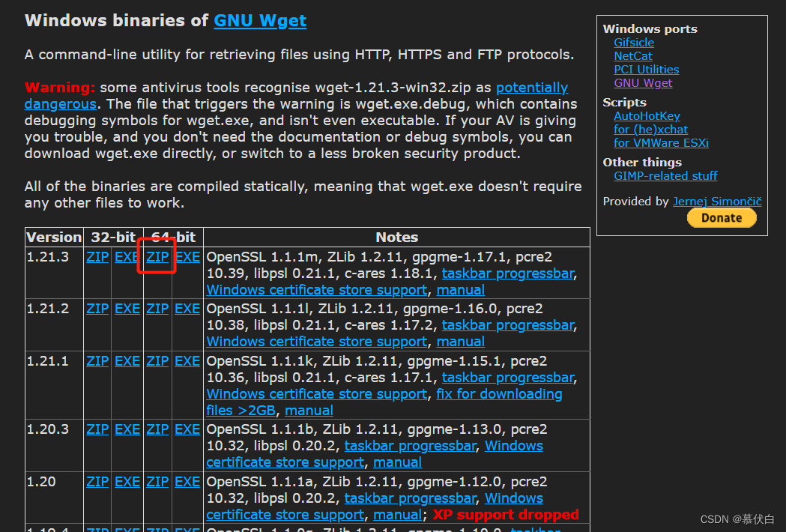This screenshot has height=532, width=786.
Task: Open manual link in 1.20.3 row
Action: coord(398,463)
